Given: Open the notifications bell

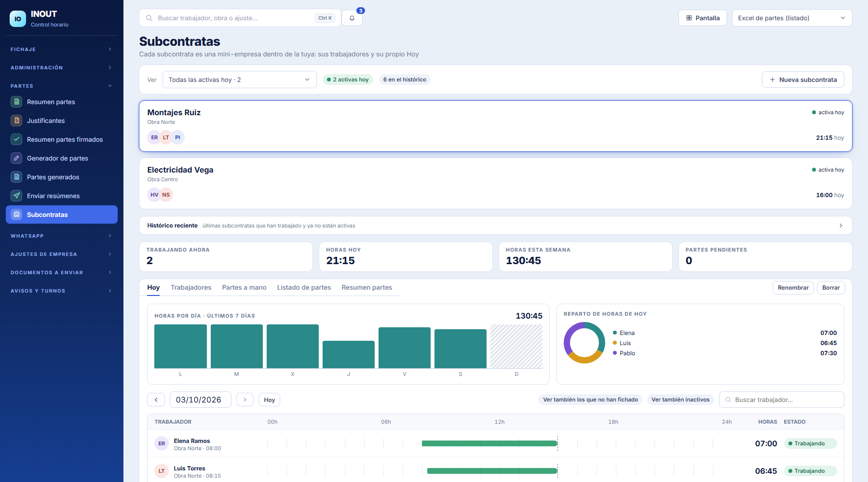Looking at the screenshot, I should (352, 18).
